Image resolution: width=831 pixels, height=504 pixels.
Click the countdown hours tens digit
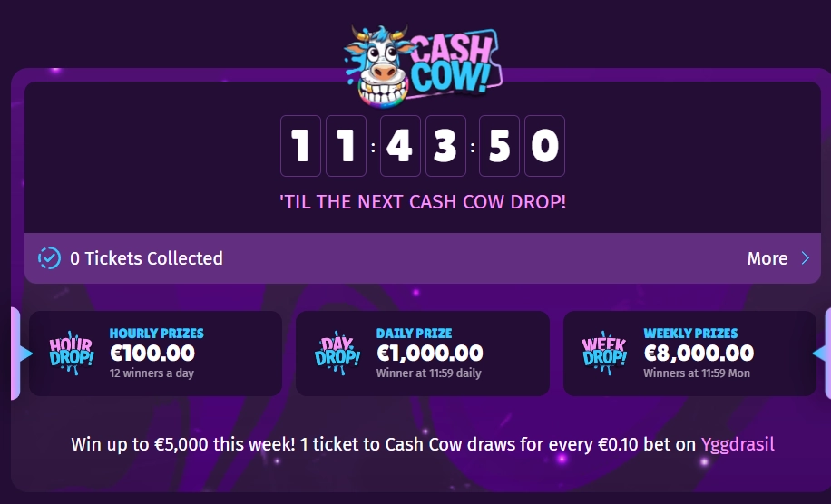(300, 146)
